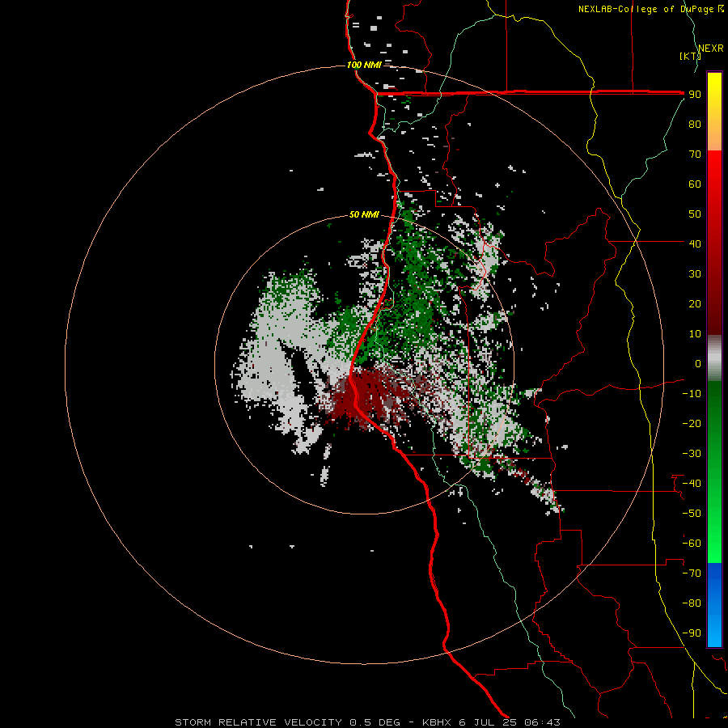
Task: Select the positive "60" scale value
Action: click(x=695, y=184)
